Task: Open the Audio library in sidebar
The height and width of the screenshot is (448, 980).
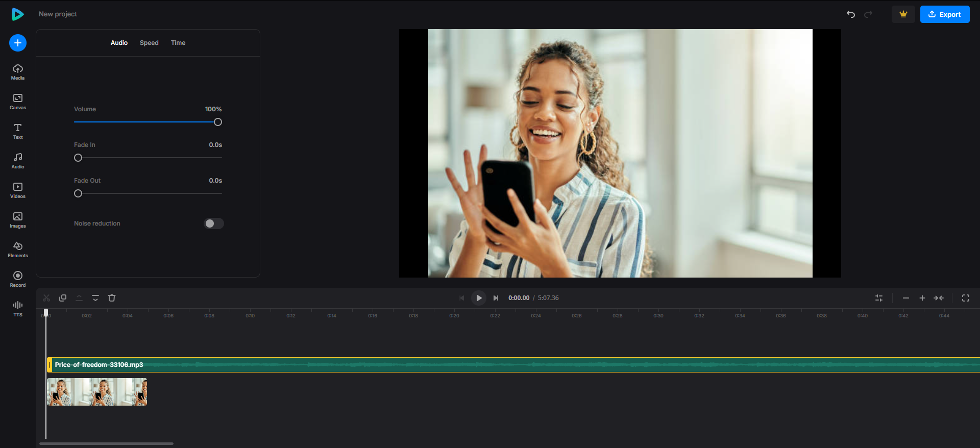Action: point(18,161)
